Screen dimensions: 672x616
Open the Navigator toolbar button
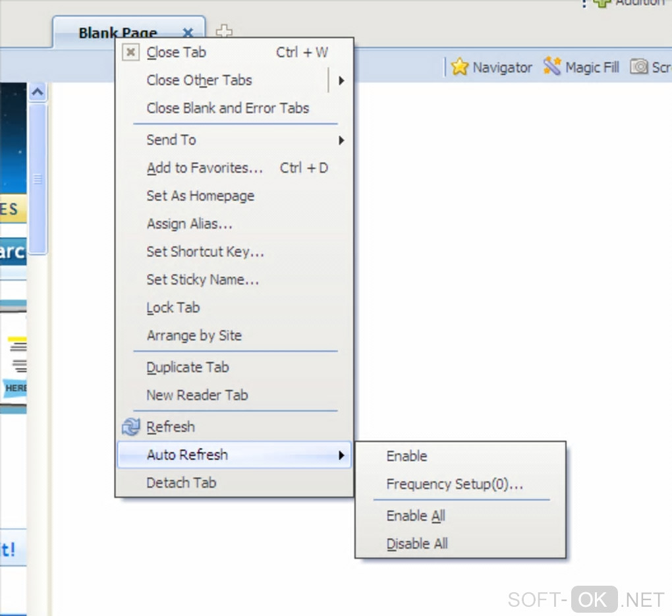[x=491, y=67]
